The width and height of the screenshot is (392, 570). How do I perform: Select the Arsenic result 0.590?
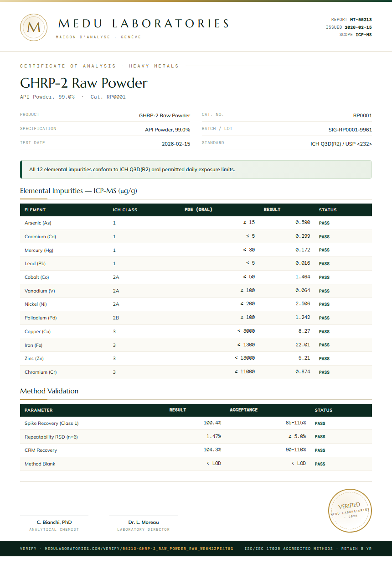tap(303, 223)
